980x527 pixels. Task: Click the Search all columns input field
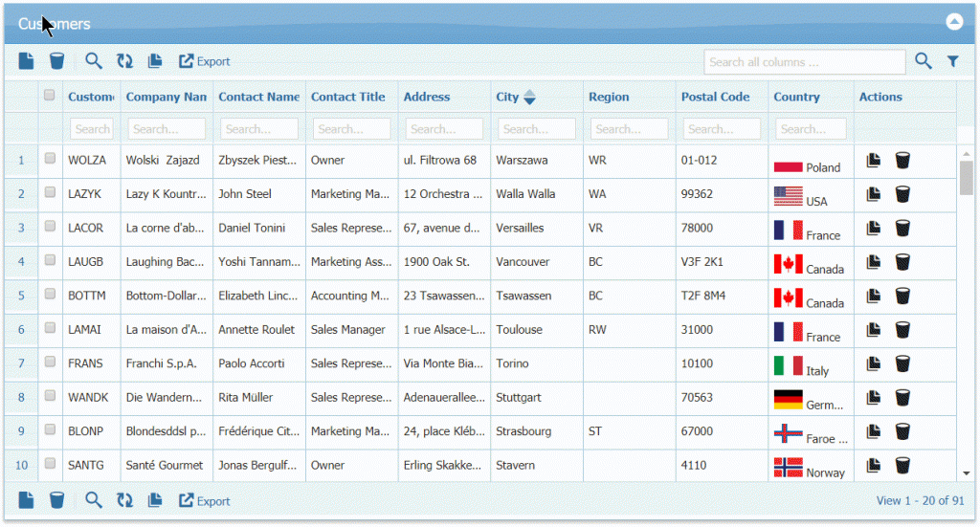804,62
